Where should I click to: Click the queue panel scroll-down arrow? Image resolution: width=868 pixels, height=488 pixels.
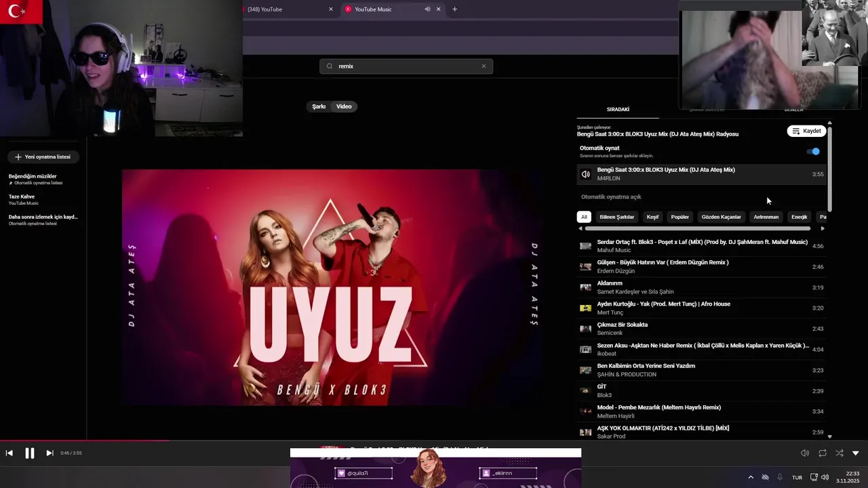pos(829,436)
